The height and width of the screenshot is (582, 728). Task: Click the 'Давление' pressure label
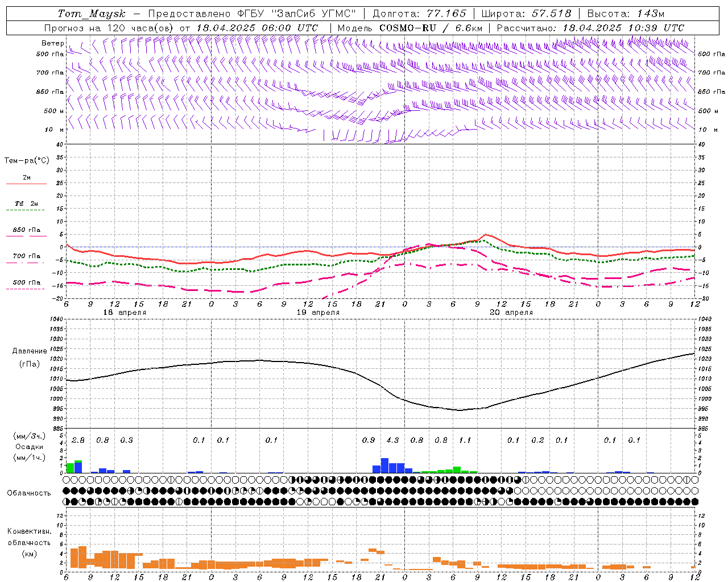pyautogui.click(x=30, y=351)
